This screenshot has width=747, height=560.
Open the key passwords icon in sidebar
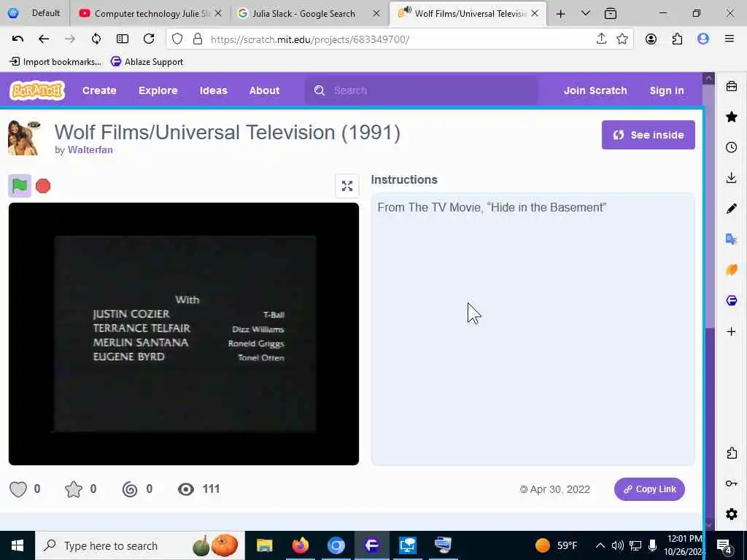point(731,483)
